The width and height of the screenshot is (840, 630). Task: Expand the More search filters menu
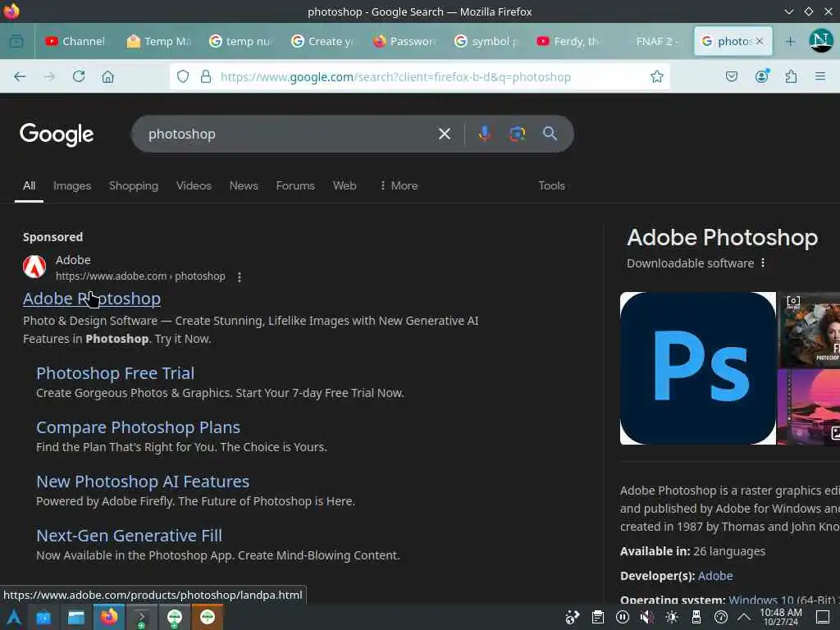[399, 185]
